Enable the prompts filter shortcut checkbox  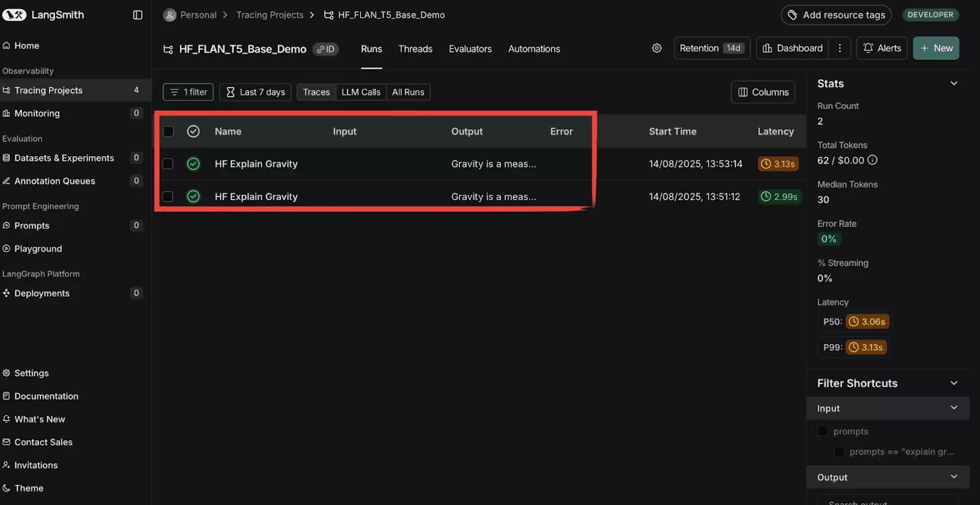point(823,432)
